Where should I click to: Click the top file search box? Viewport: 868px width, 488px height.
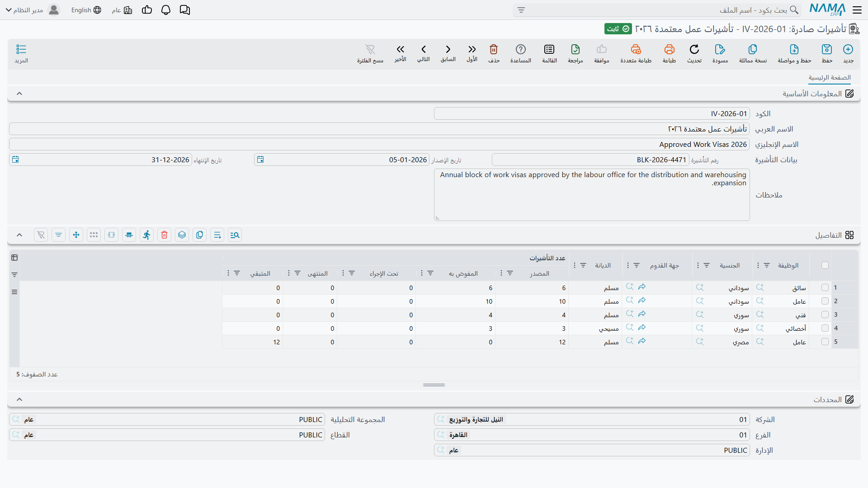point(657,10)
